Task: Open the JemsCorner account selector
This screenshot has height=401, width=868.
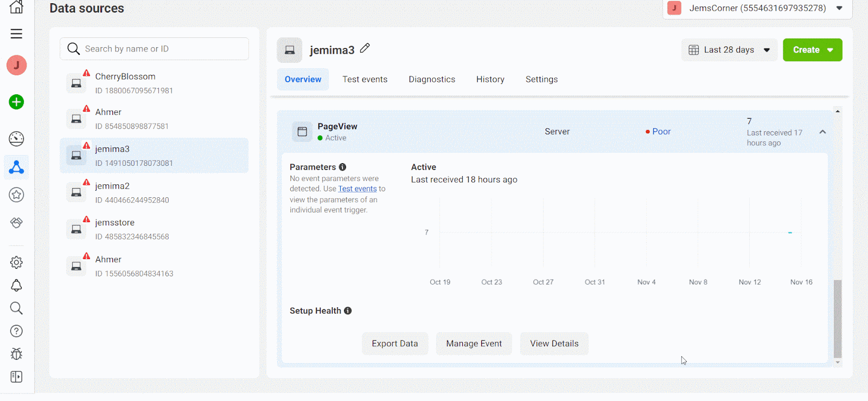Action: pyautogui.click(x=757, y=8)
